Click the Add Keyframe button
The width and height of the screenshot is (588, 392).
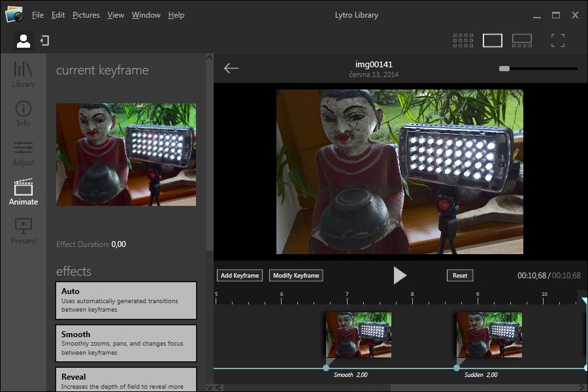tap(240, 276)
